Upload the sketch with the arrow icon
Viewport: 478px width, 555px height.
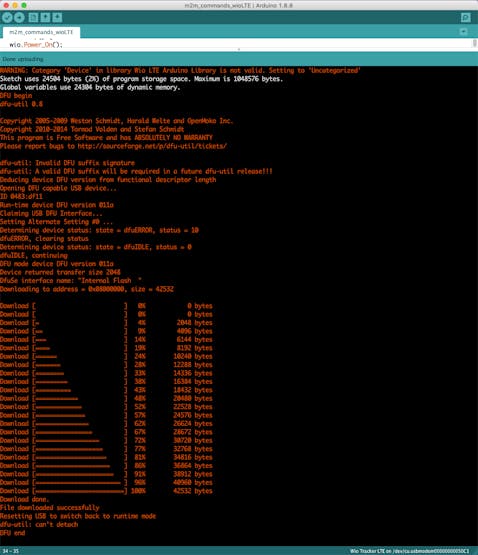coord(19,17)
